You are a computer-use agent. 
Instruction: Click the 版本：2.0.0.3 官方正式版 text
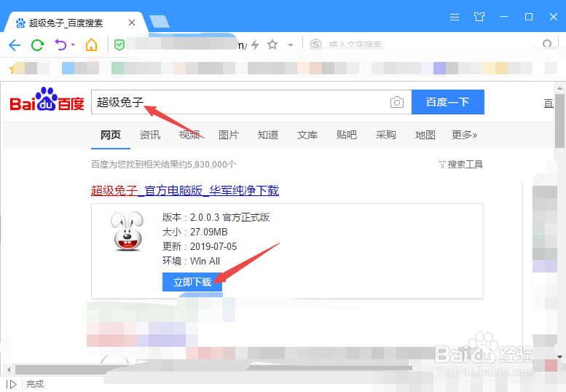(216, 217)
